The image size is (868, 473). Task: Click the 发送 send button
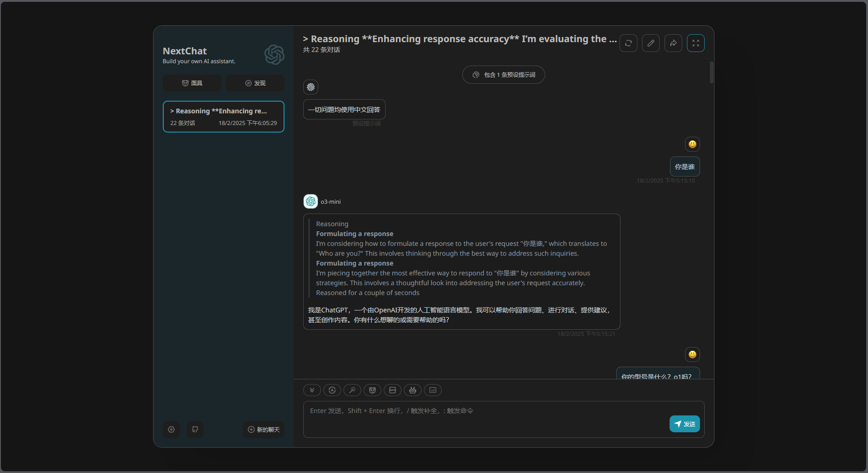tap(685, 424)
